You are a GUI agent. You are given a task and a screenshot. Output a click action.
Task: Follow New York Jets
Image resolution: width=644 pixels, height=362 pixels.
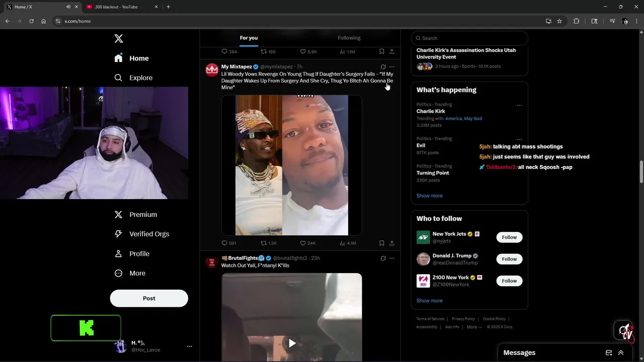pyautogui.click(x=509, y=237)
